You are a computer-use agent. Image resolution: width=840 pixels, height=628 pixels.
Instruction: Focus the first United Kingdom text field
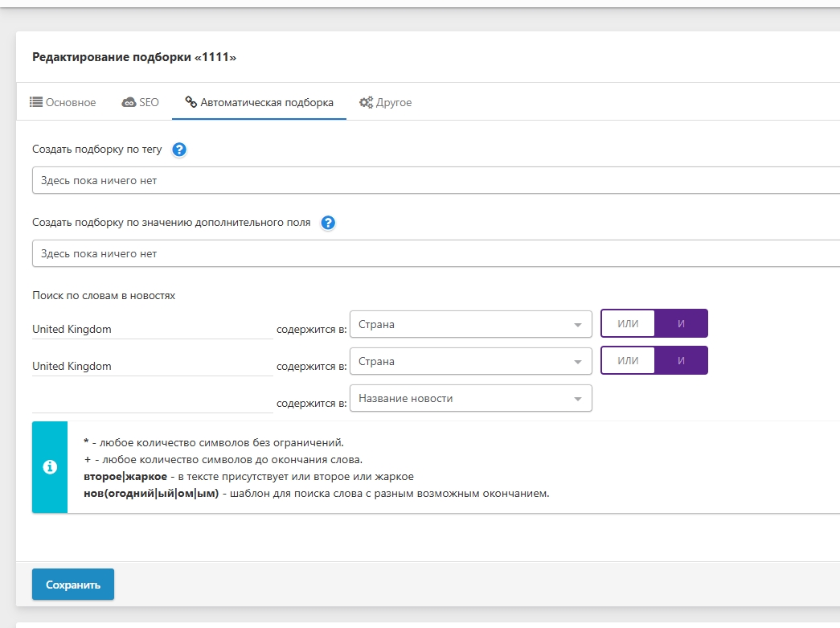[x=152, y=329]
